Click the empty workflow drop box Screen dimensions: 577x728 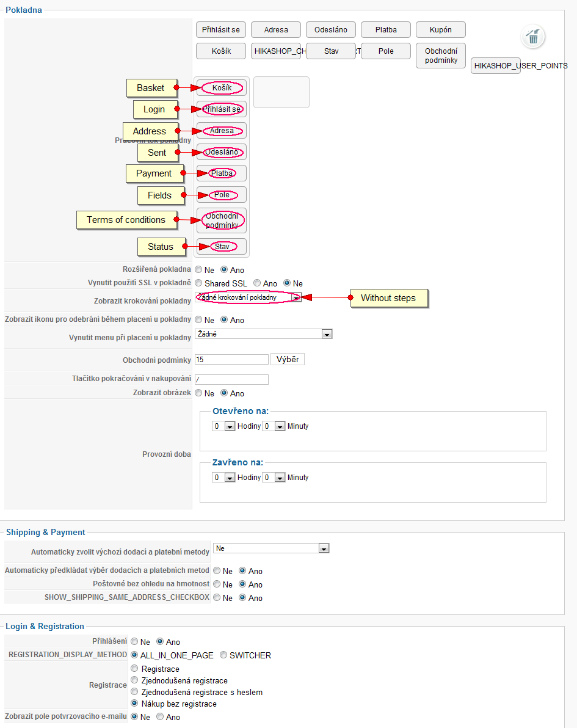tap(281, 92)
